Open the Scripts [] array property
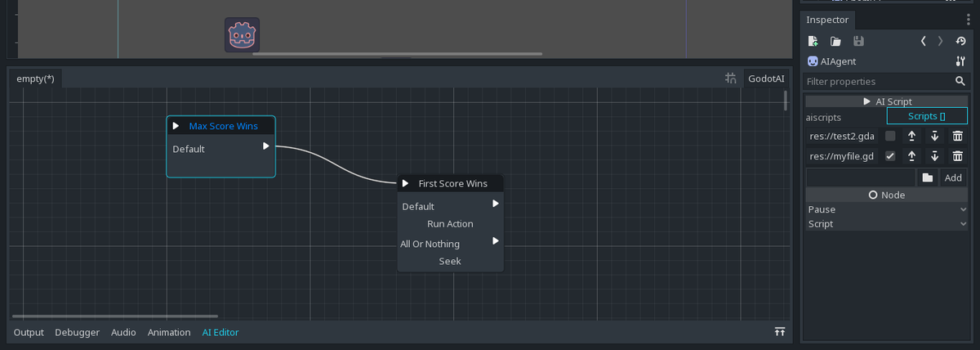Viewport: 980px width, 350px height. coord(927,117)
